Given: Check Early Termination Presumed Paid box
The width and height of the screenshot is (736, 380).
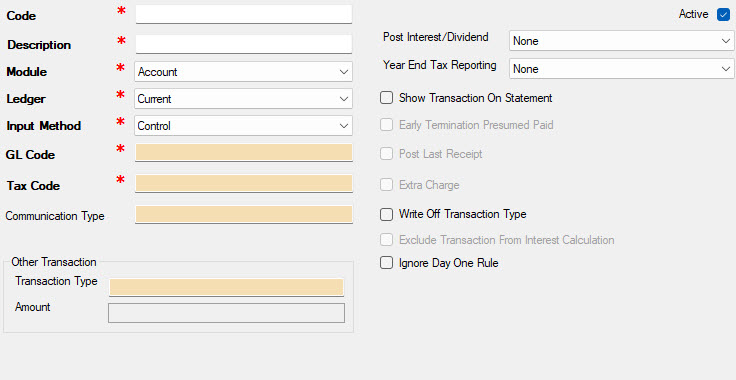Looking at the screenshot, I should pyautogui.click(x=386, y=125).
